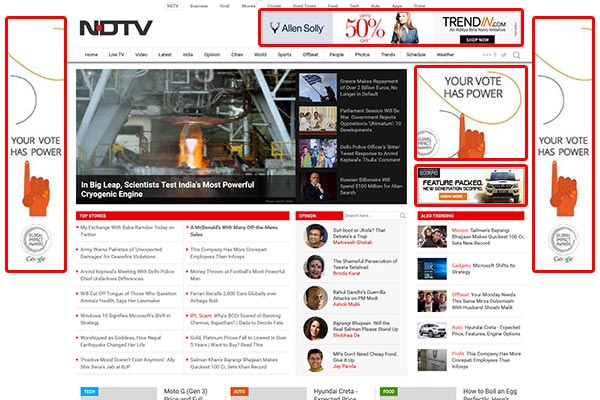600x400 pixels.
Task: Click Shop Now on the Trendin ad
Action: pyautogui.click(x=477, y=39)
